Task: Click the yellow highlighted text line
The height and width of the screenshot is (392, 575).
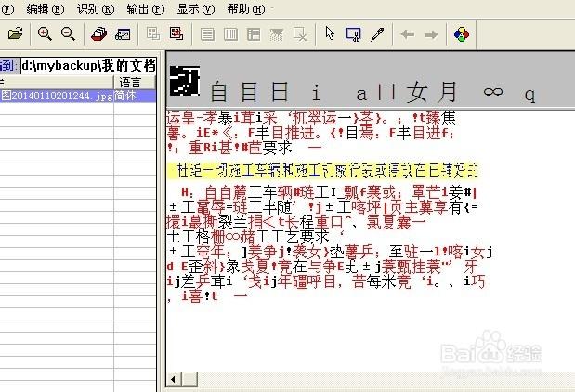Action: [325, 171]
